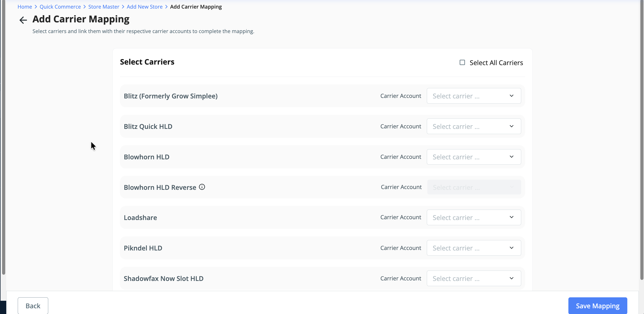Click the back arrow beside Add Carrier Mapping
Screen dimensions: 644x314
coord(23,20)
